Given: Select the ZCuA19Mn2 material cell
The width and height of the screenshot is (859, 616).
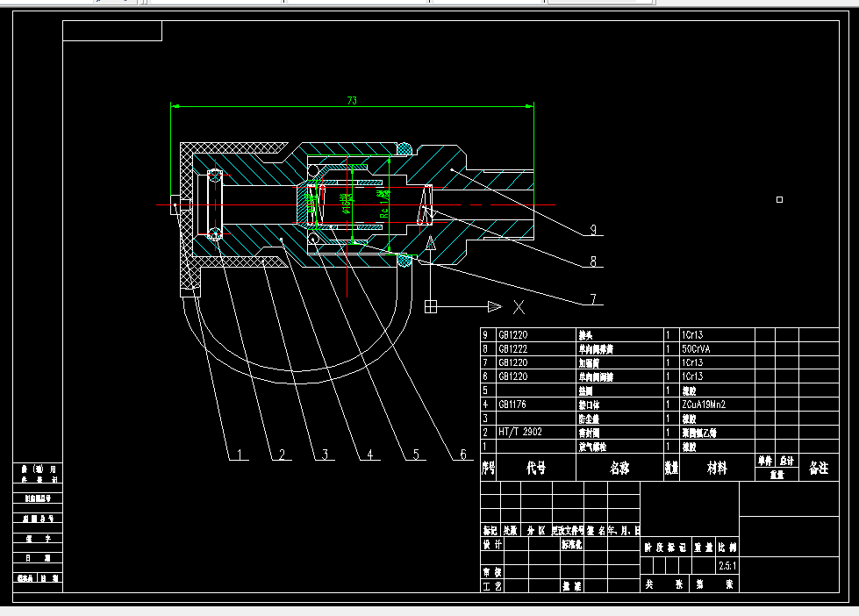Looking at the screenshot, I should pos(704,405).
